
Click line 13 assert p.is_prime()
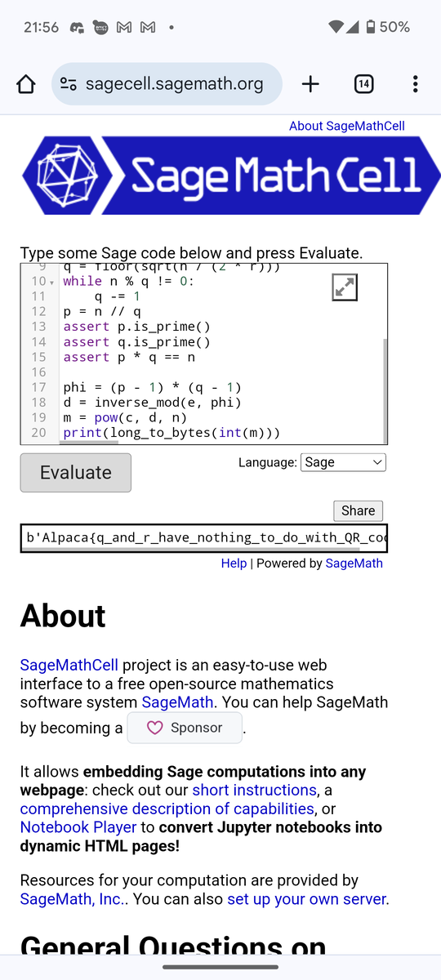coord(136,327)
